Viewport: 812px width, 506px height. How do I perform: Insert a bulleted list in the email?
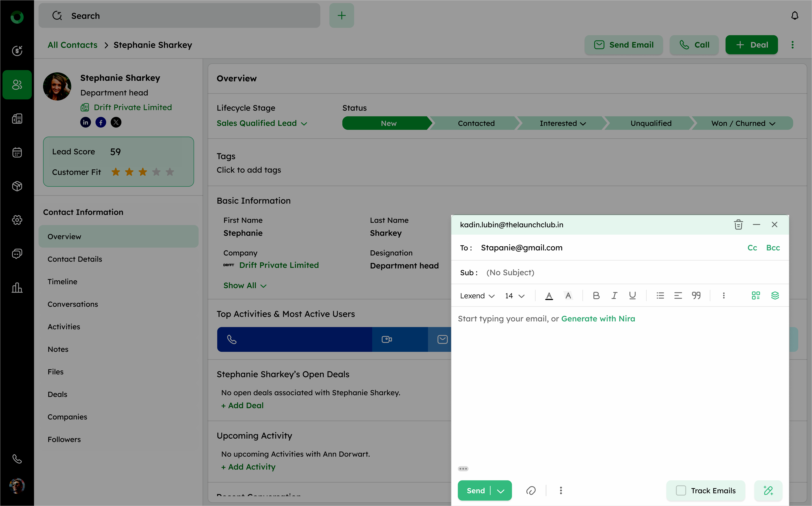click(x=660, y=295)
